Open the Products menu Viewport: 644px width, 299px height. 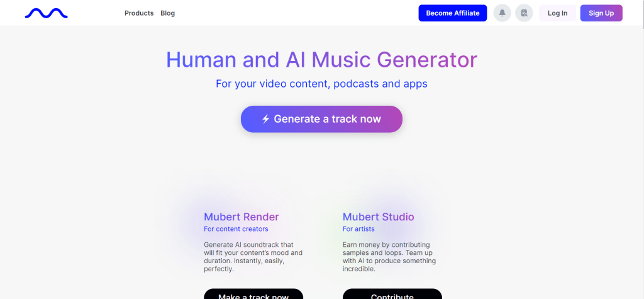139,13
